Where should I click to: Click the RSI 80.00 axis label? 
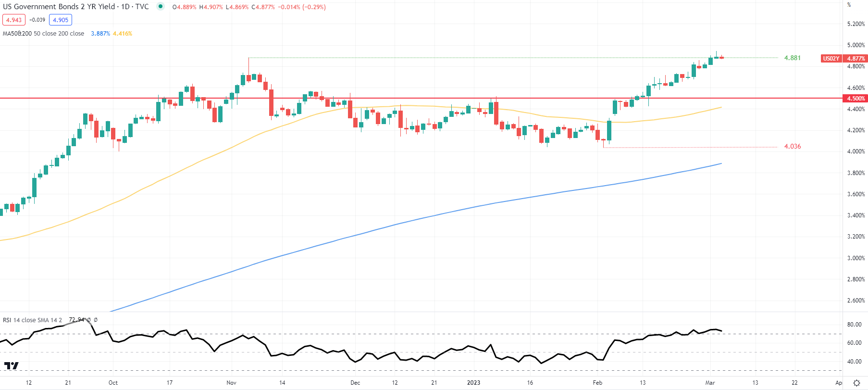tap(854, 325)
